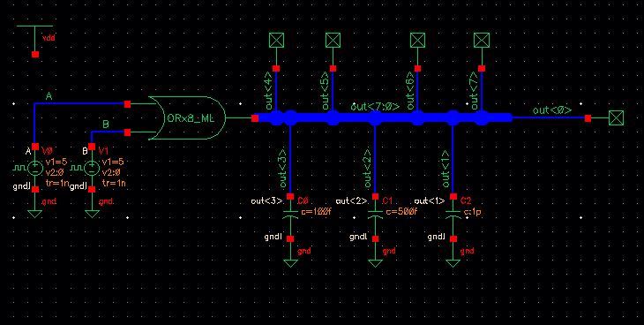Click the out<0> wire label

[x=552, y=110]
